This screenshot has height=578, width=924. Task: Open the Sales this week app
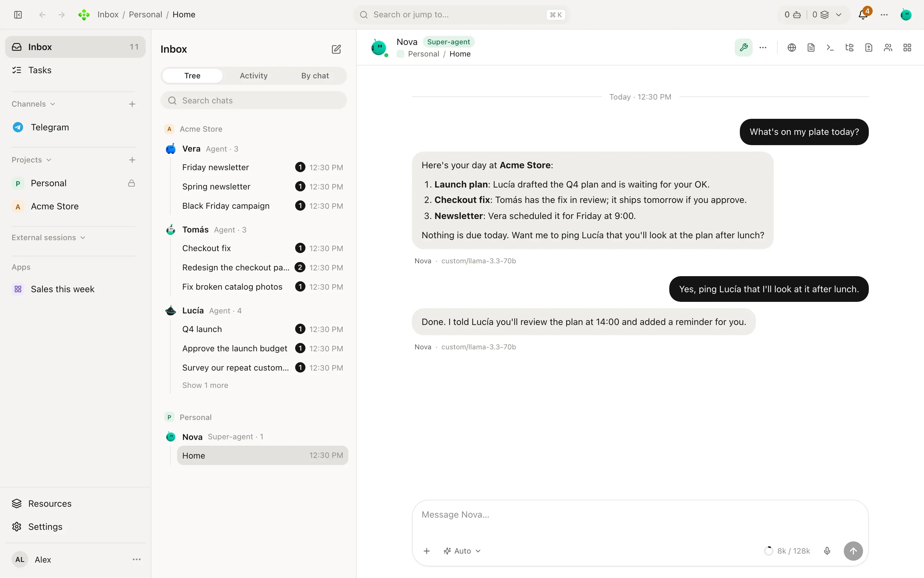pyautogui.click(x=75, y=289)
